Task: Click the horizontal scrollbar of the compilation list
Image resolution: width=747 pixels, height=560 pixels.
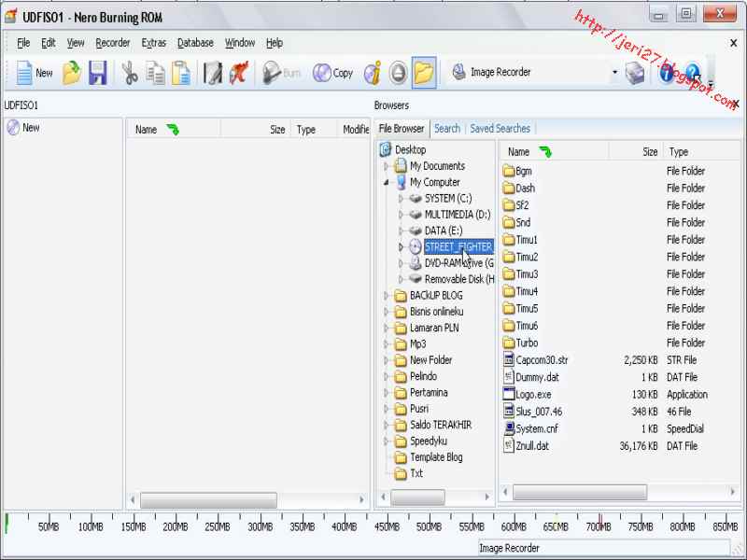Action: point(208,500)
